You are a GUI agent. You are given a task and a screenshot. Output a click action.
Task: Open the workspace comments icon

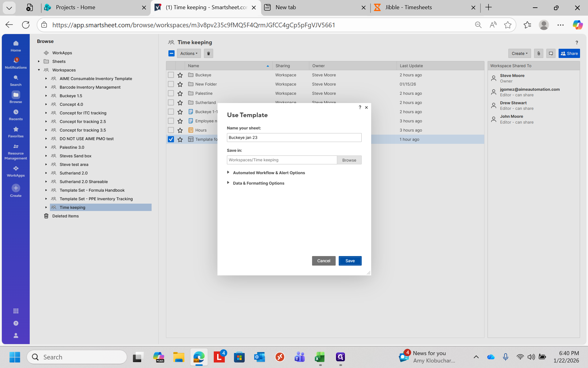551,53
